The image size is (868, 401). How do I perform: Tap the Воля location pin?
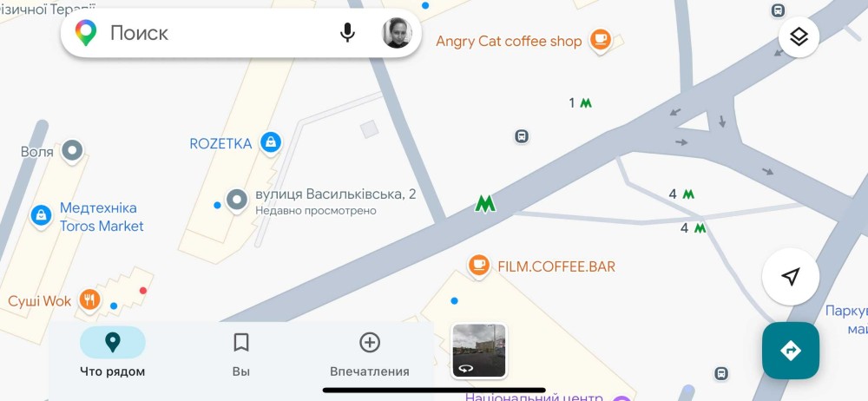72,151
